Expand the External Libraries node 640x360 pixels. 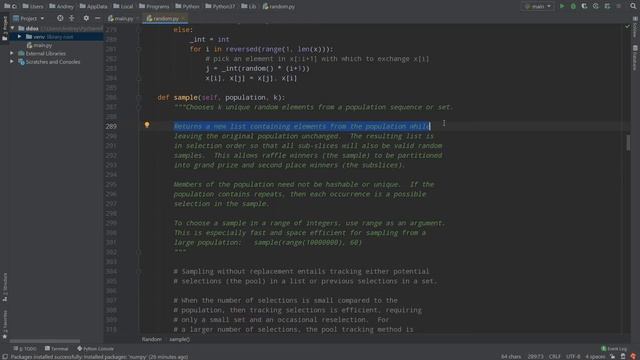point(12,53)
